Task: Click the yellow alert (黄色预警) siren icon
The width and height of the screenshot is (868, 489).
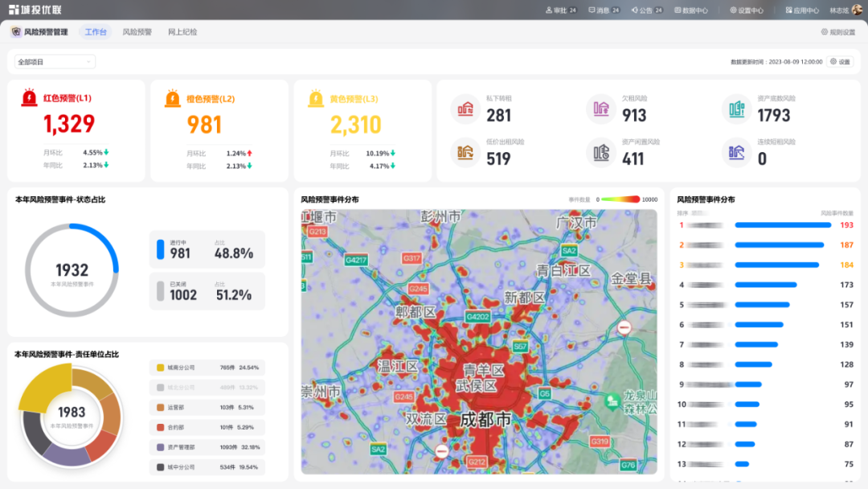Action: (316, 98)
